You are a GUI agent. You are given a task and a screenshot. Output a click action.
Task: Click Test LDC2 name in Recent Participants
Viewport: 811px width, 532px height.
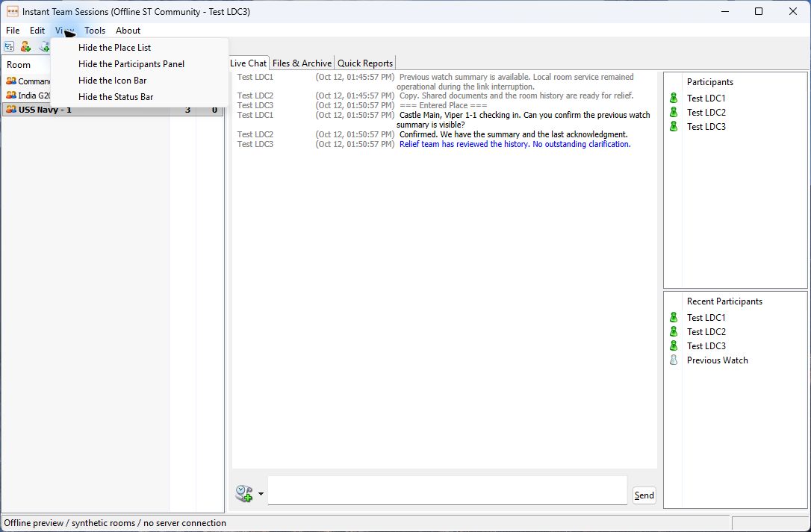click(706, 332)
